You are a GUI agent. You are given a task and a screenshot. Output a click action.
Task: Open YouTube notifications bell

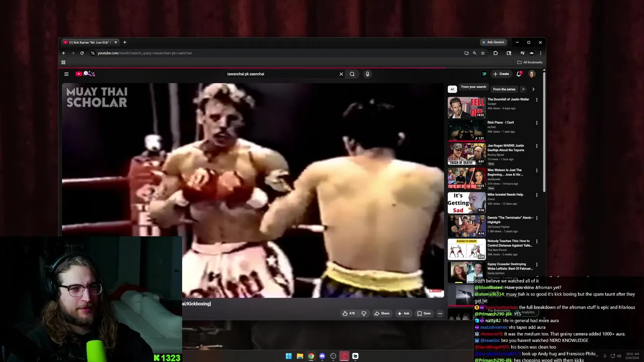tap(519, 74)
